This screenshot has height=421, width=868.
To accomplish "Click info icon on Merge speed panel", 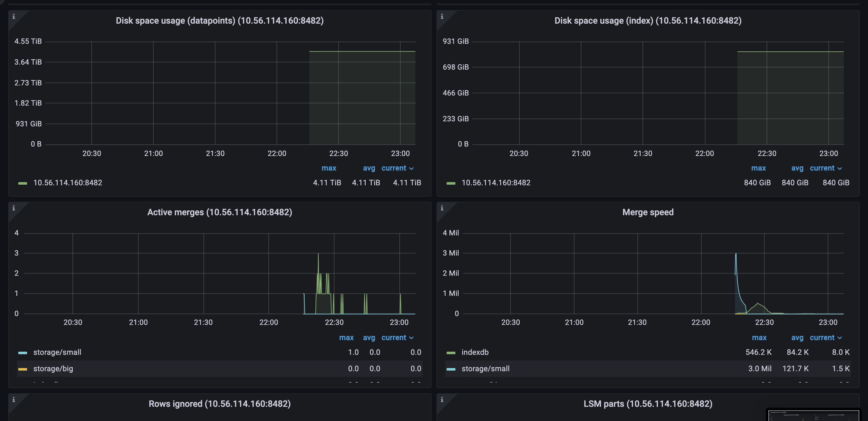I will point(442,208).
